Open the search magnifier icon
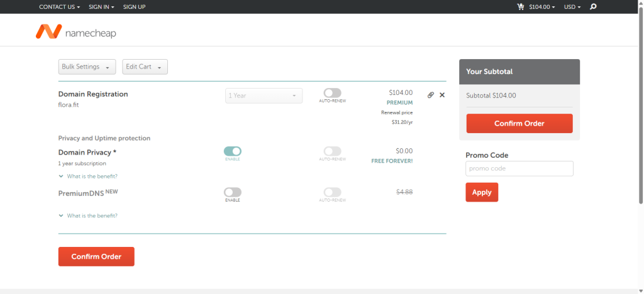Image resolution: width=644 pixels, height=294 pixels. coord(592,6)
